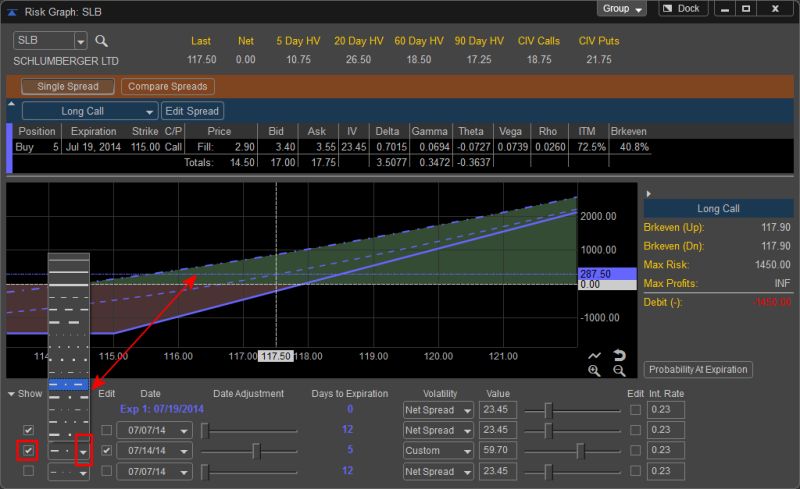Click the Dock window icon

(x=667, y=9)
